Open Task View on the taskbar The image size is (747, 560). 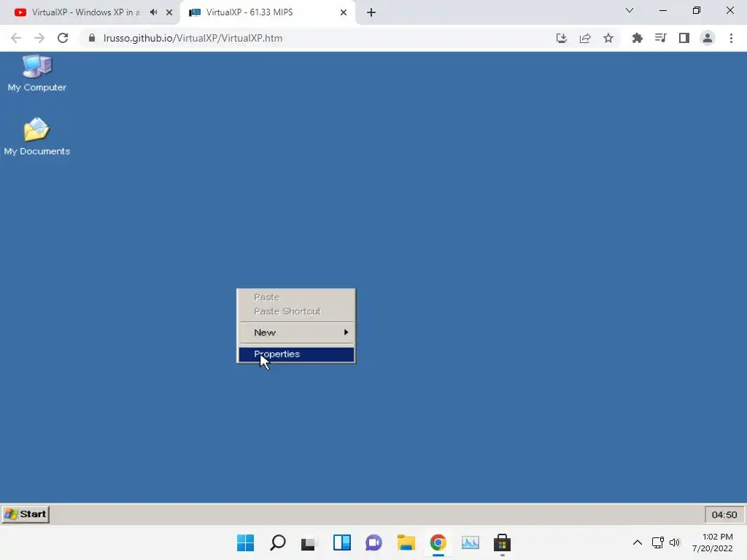tap(309, 542)
